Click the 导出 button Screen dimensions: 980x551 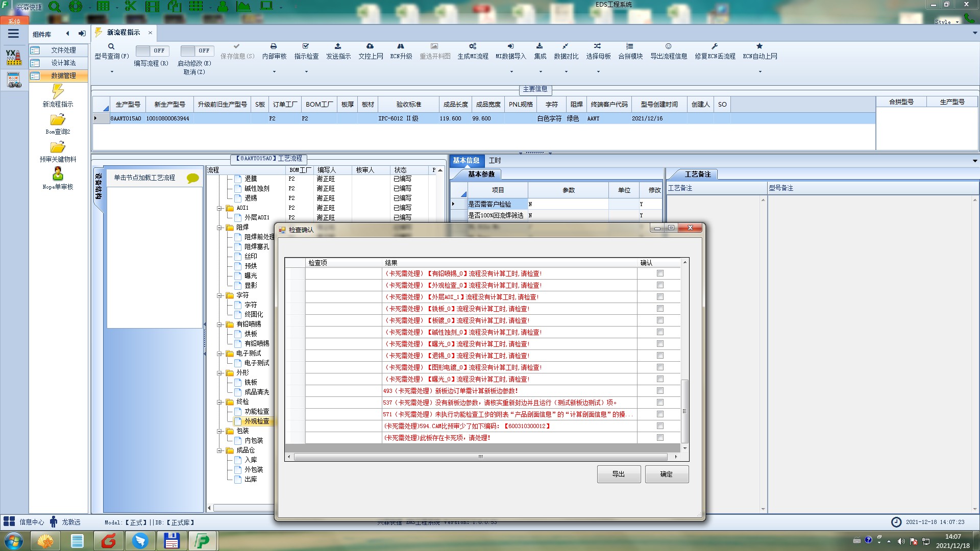[x=619, y=474]
